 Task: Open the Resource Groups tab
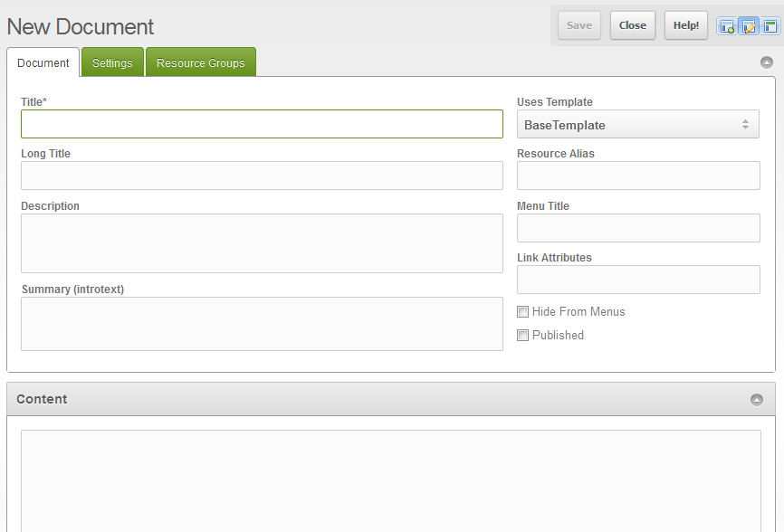click(x=200, y=63)
